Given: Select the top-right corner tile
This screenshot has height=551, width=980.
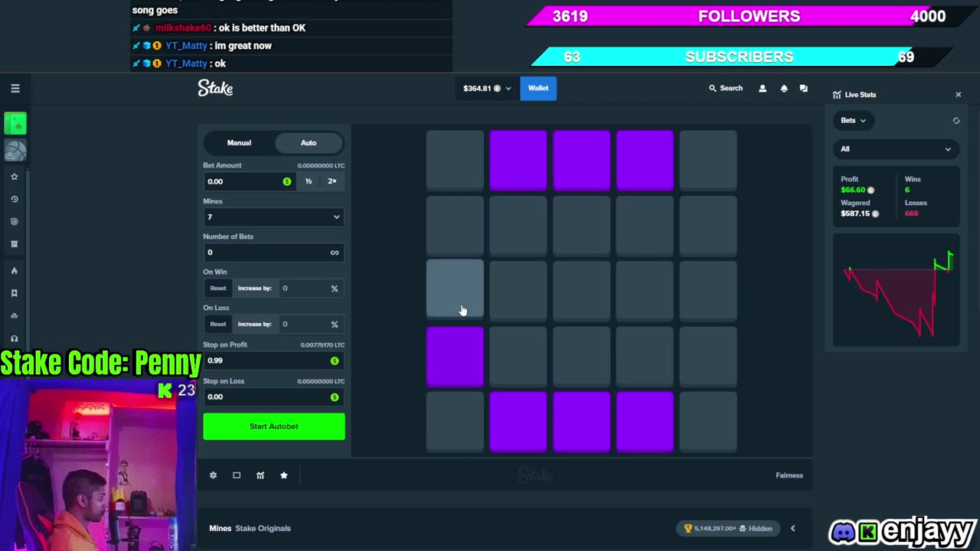Looking at the screenshot, I should click(x=708, y=160).
